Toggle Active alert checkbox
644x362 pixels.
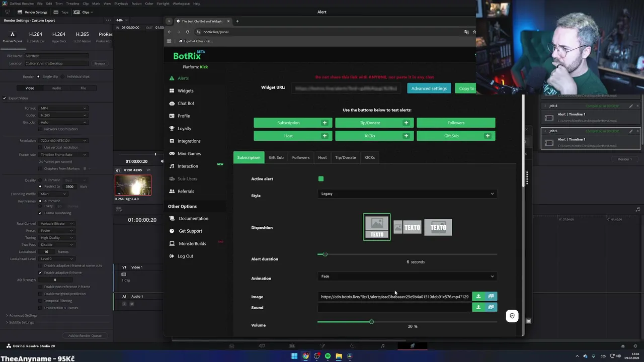click(321, 179)
